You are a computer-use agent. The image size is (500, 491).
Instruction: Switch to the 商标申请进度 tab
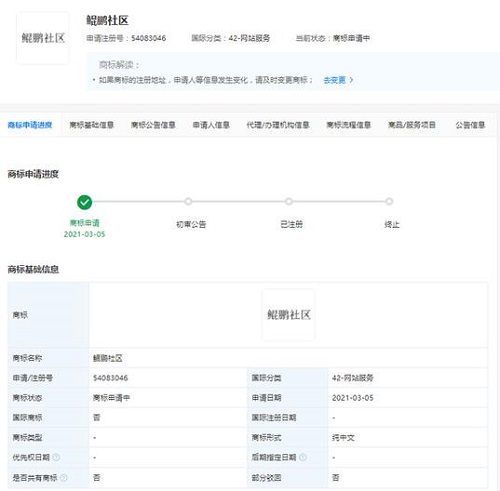coord(30,125)
